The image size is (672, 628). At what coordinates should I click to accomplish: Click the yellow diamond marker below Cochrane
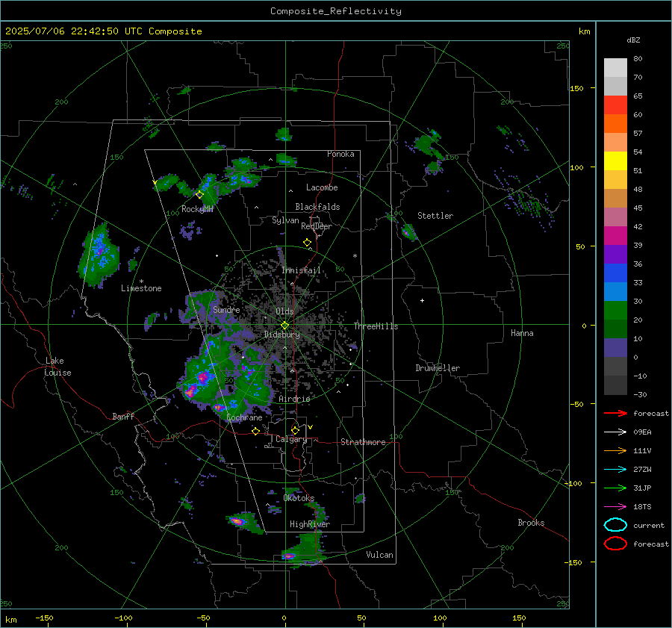click(256, 431)
